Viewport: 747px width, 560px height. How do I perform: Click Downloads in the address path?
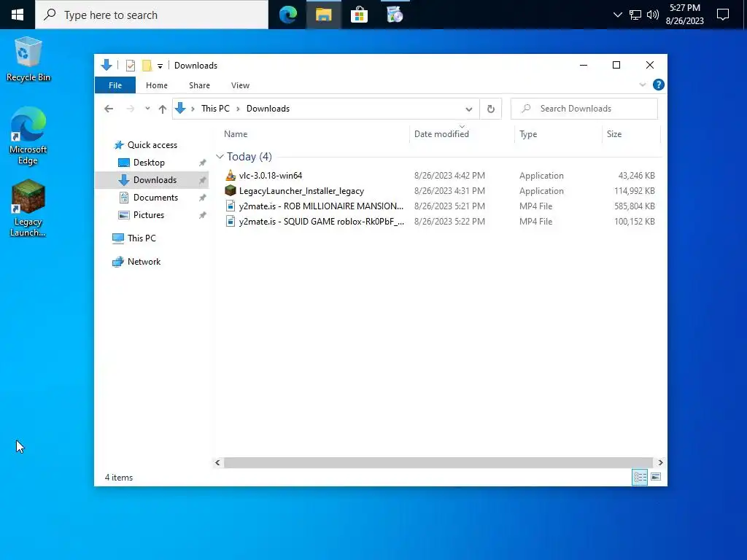click(268, 109)
